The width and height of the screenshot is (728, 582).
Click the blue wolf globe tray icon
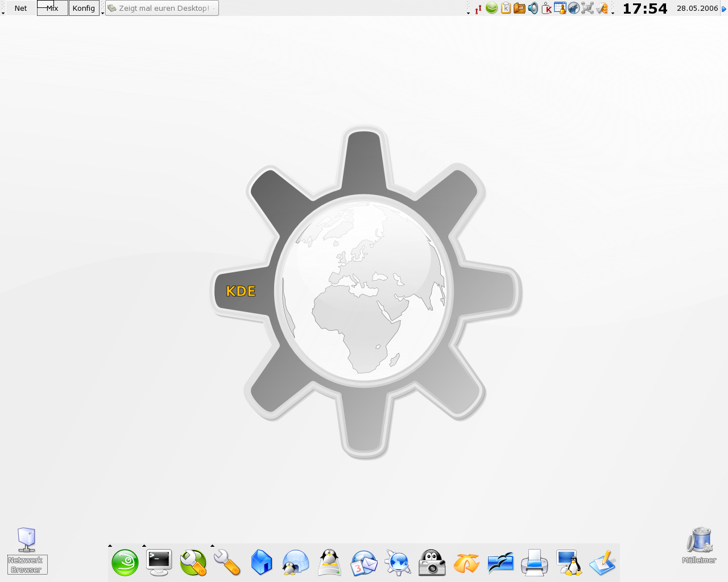pyautogui.click(x=574, y=9)
